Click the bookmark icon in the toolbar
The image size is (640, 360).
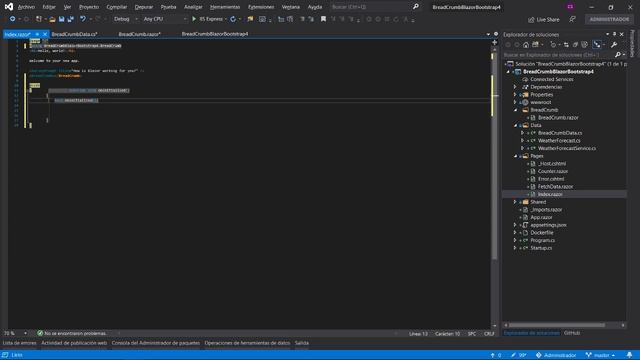pos(323,19)
